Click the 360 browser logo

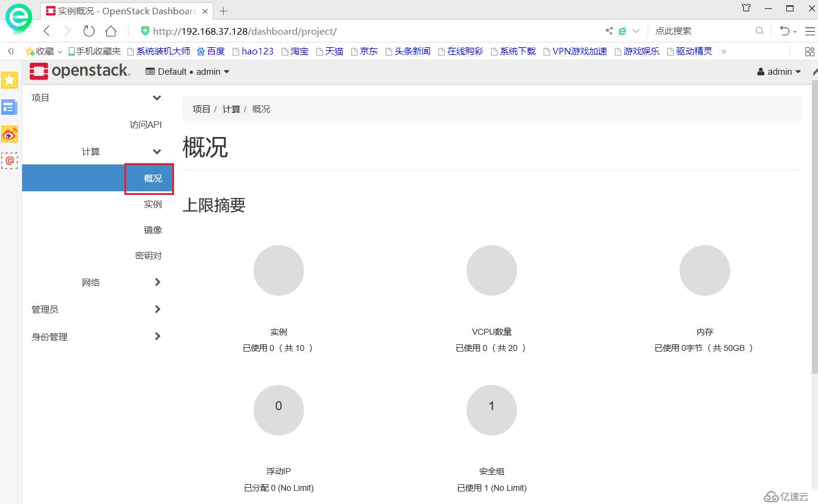(x=19, y=18)
